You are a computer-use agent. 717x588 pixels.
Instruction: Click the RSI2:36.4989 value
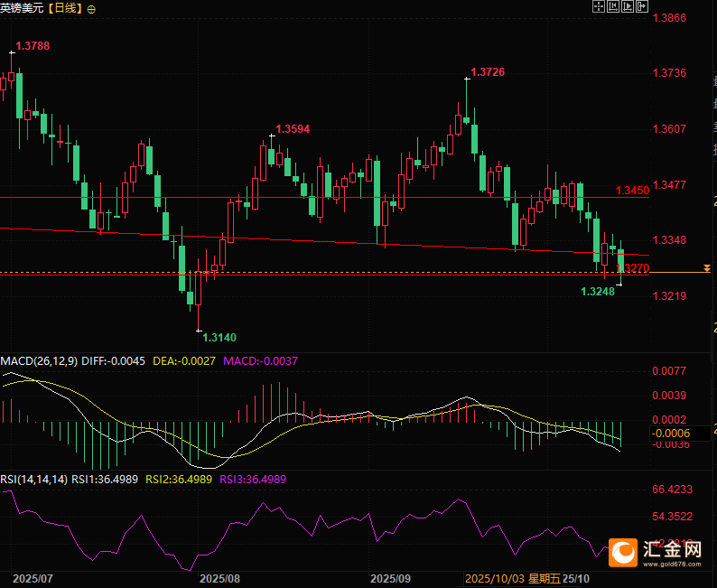pyautogui.click(x=179, y=480)
